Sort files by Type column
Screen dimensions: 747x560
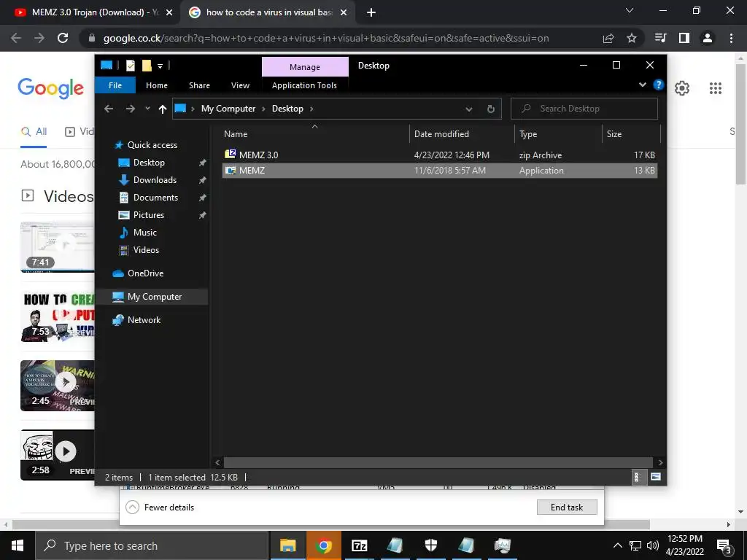coord(558,134)
